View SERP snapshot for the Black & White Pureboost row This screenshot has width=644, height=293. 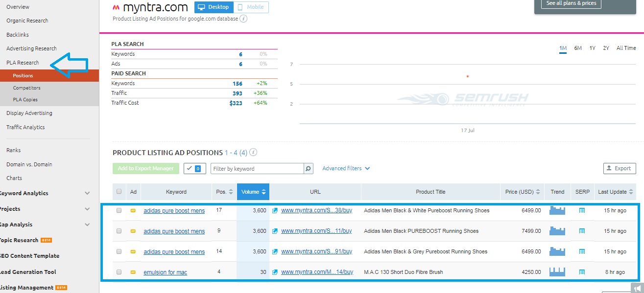(582, 211)
